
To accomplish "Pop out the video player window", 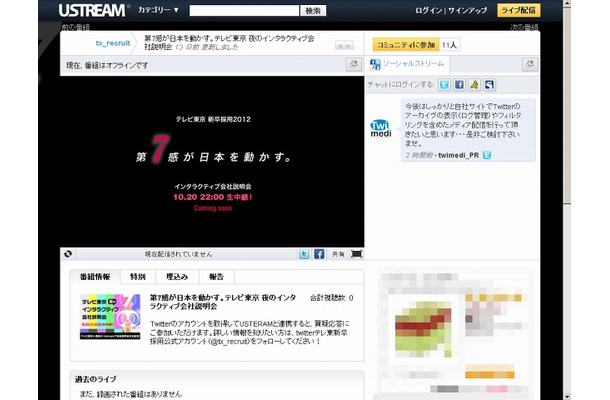I will (x=353, y=64).
